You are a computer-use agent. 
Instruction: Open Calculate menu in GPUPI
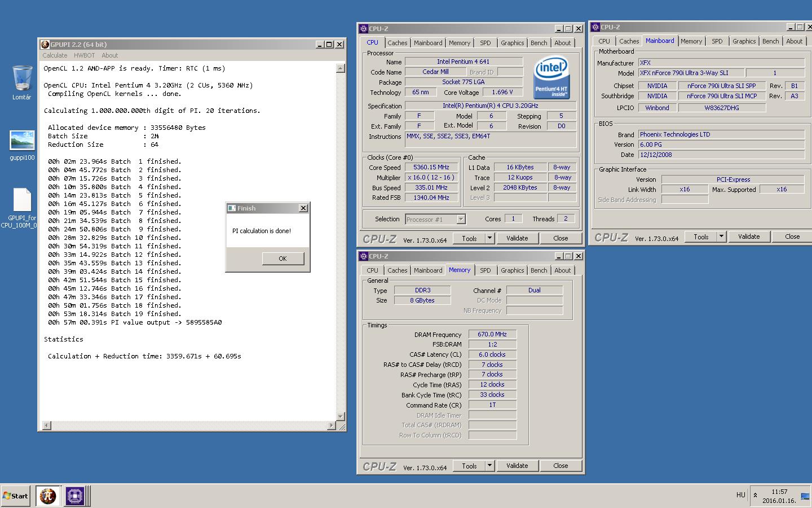click(x=55, y=55)
